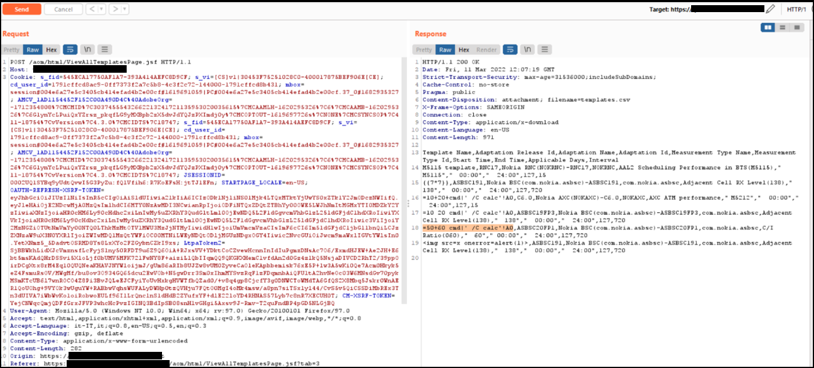The width and height of the screenshot is (814, 368).
Task: Click the orange Send button
Action: 21,9
